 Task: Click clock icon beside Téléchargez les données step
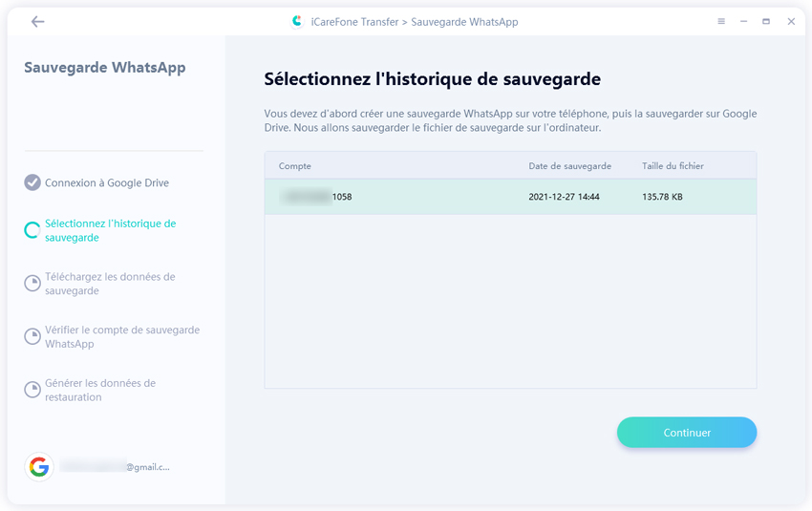(32, 283)
